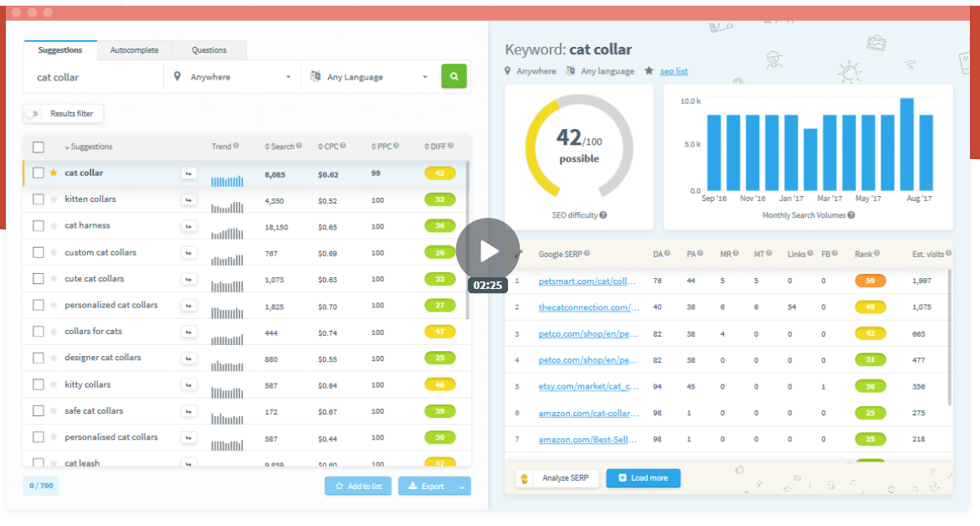Click the DIFF score badge for cat collar
The height and width of the screenshot is (526, 980).
click(x=439, y=173)
